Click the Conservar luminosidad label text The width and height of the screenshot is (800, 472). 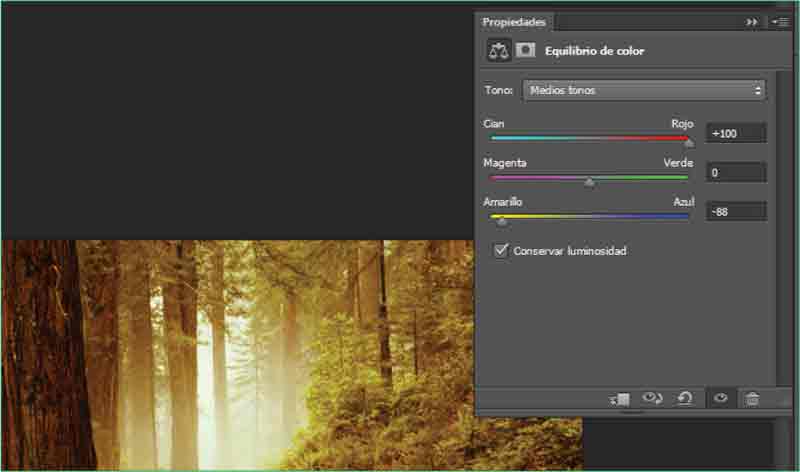[569, 251]
